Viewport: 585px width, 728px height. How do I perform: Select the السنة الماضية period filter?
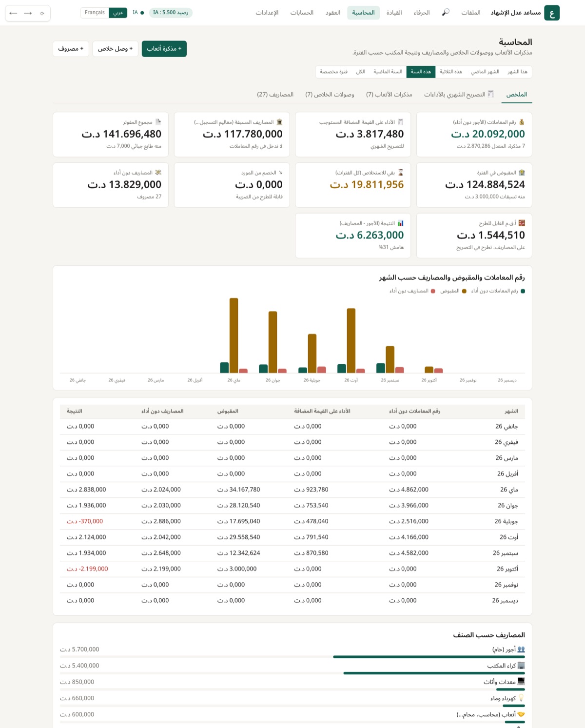[388, 72]
